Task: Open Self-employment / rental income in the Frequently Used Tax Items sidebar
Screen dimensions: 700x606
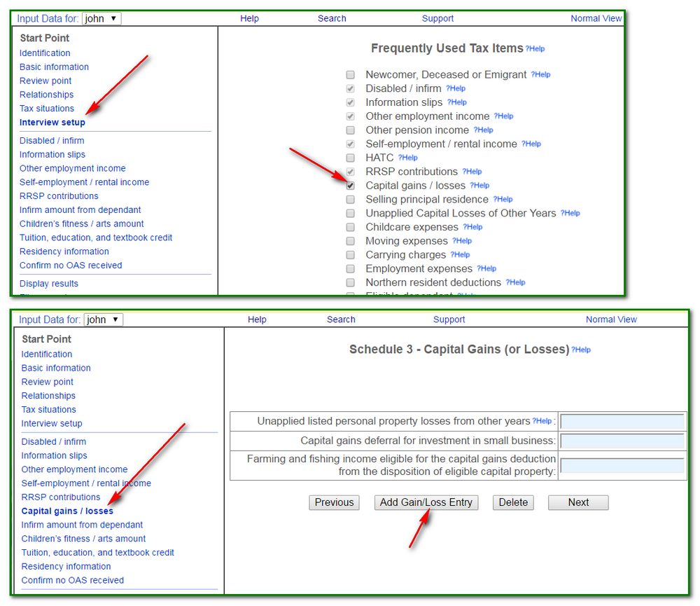Action: pyautogui.click(x=85, y=182)
